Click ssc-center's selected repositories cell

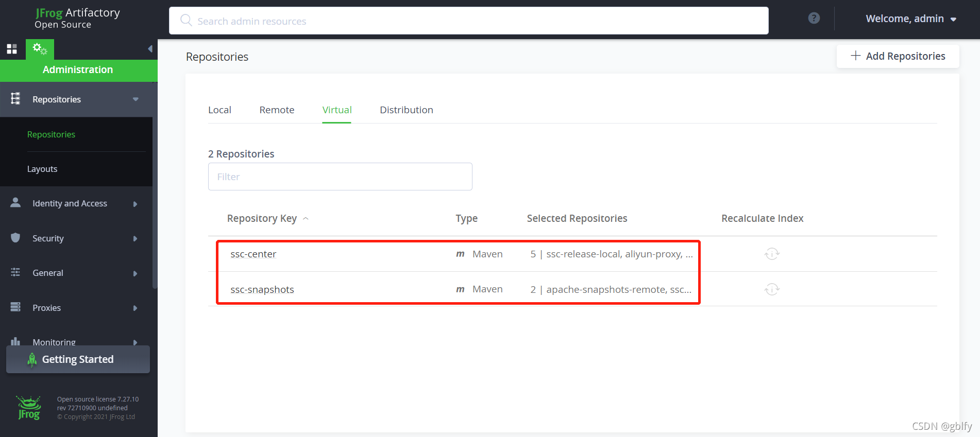coord(612,254)
